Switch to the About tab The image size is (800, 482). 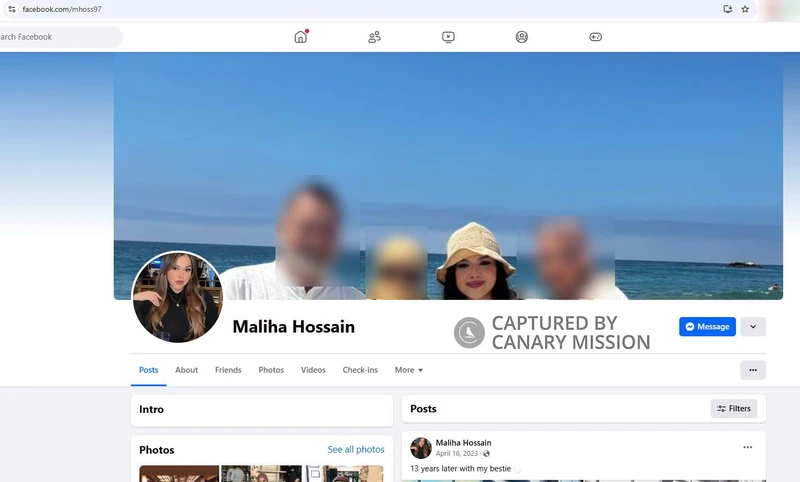click(x=186, y=370)
